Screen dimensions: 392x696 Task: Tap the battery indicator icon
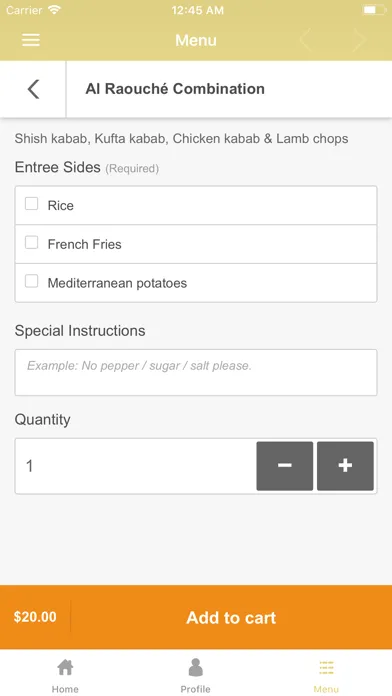tap(373, 10)
